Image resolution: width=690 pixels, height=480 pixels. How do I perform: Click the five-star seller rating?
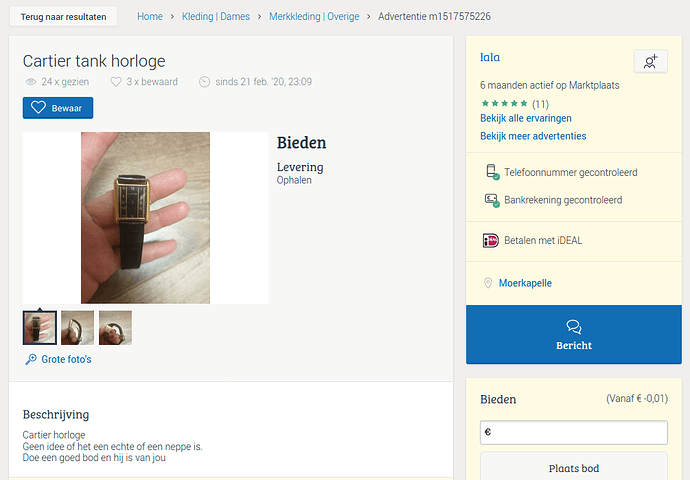pos(504,104)
